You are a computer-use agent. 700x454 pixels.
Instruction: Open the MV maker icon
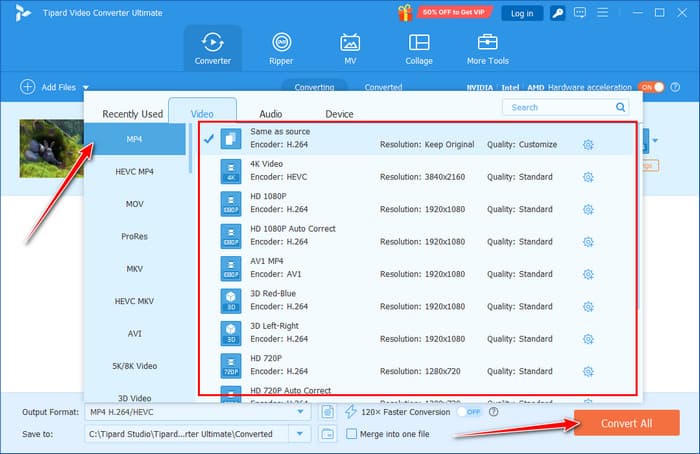350,47
